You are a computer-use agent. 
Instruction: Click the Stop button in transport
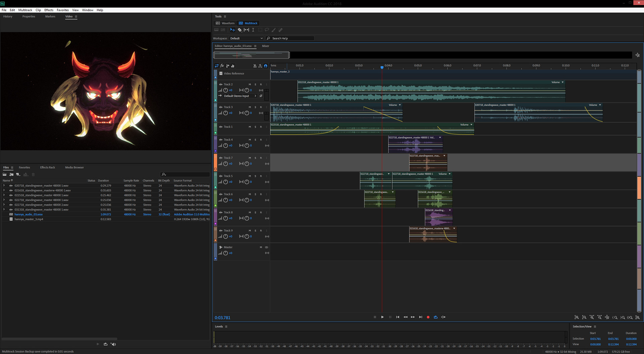(375, 317)
